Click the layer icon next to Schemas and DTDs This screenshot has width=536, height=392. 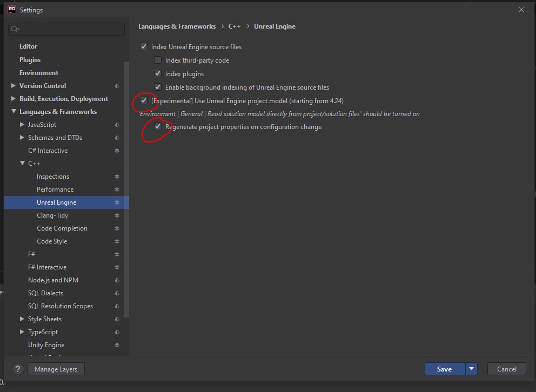(117, 138)
